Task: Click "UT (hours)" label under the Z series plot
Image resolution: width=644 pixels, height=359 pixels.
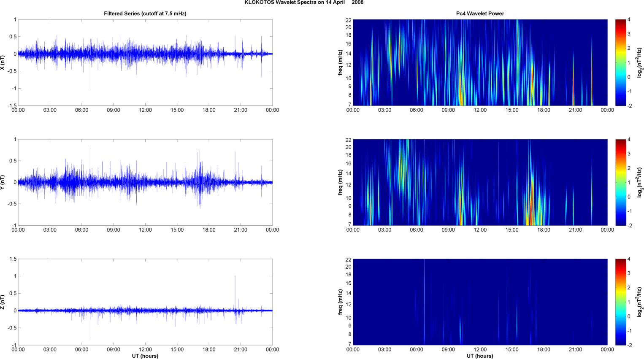Action: pyautogui.click(x=145, y=356)
